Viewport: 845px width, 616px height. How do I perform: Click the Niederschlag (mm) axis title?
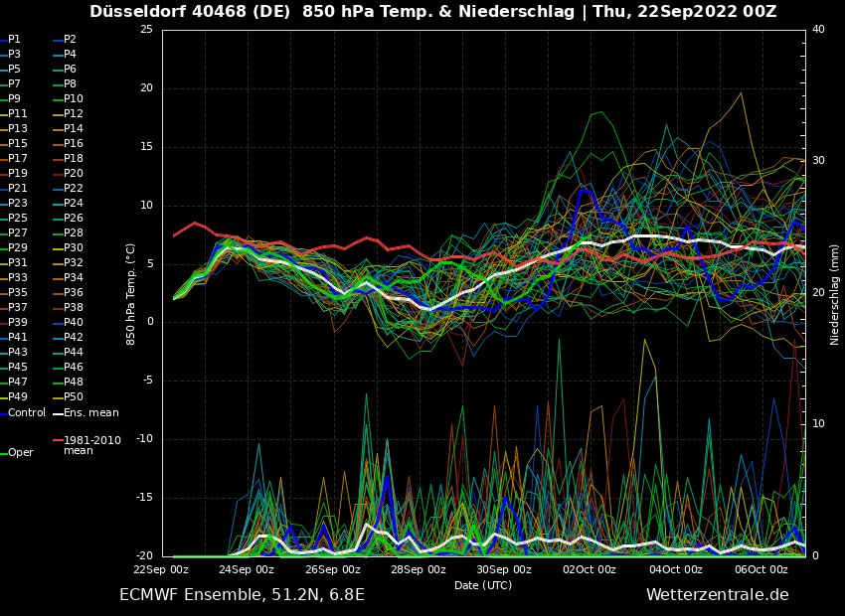[x=835, y=294]
